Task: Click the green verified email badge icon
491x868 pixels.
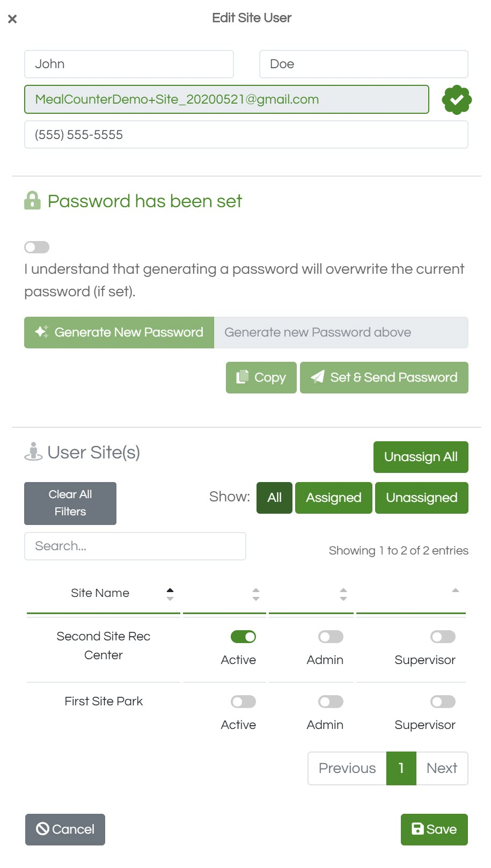Action: pyautogui.click(x=457, y=100)
